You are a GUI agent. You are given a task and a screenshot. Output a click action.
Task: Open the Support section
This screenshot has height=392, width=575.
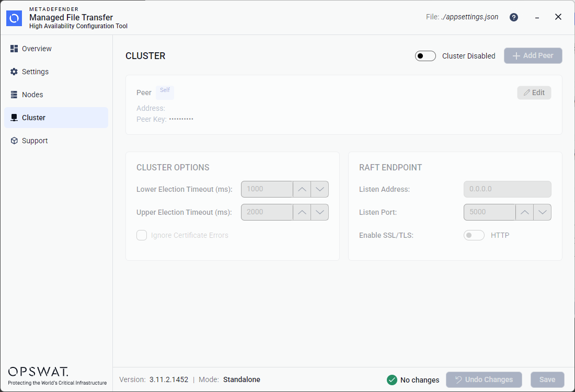(x=56, y=141)
